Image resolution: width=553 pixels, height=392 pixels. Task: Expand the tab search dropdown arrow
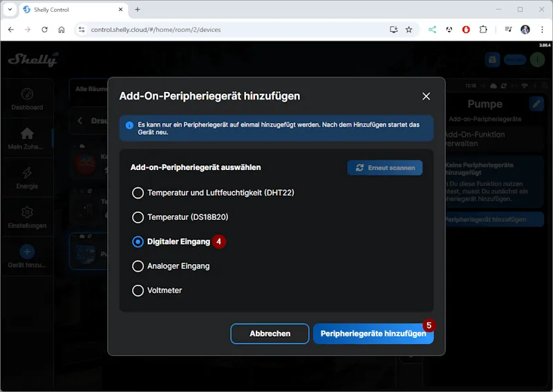[10, 10]
